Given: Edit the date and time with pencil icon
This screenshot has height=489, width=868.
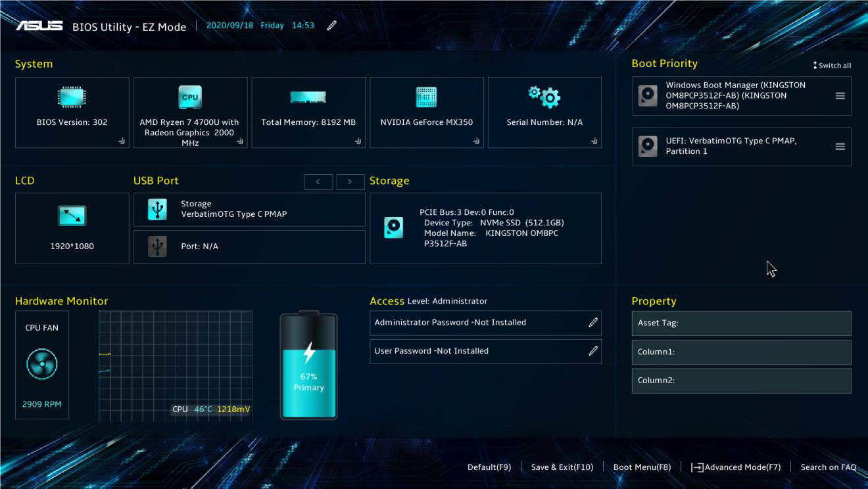Looking at the screenshot, I should click(x=331, y=24).
